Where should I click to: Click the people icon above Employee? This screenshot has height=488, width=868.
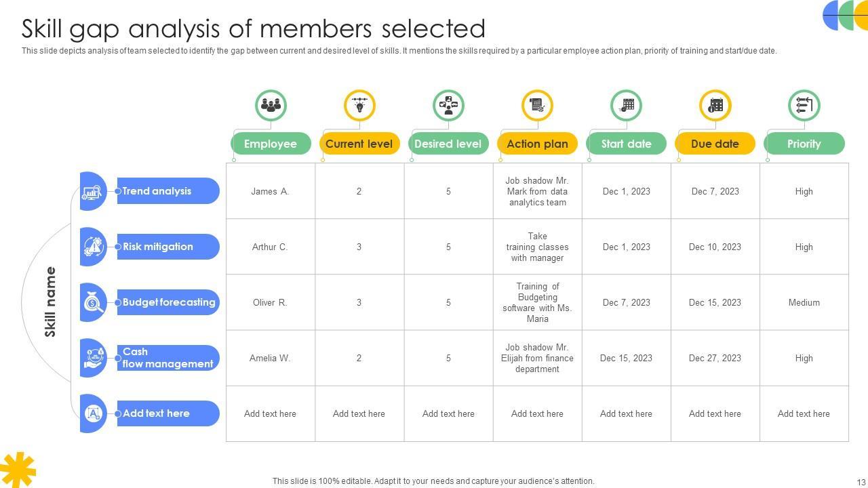[271, 106]
